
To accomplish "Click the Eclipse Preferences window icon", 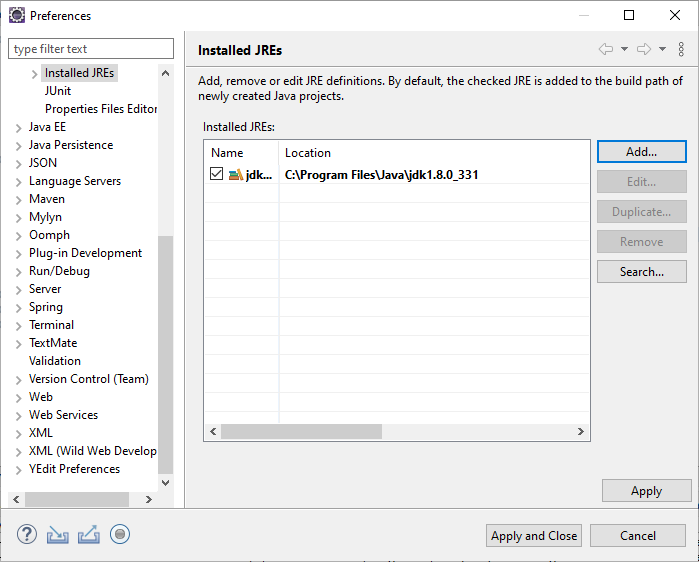I will (x=17, y=16).
